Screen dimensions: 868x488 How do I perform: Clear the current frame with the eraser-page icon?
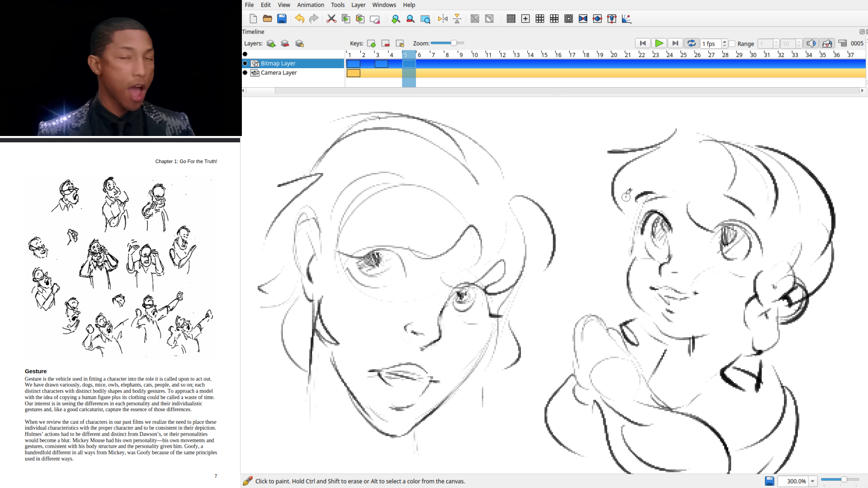(375, 19)
